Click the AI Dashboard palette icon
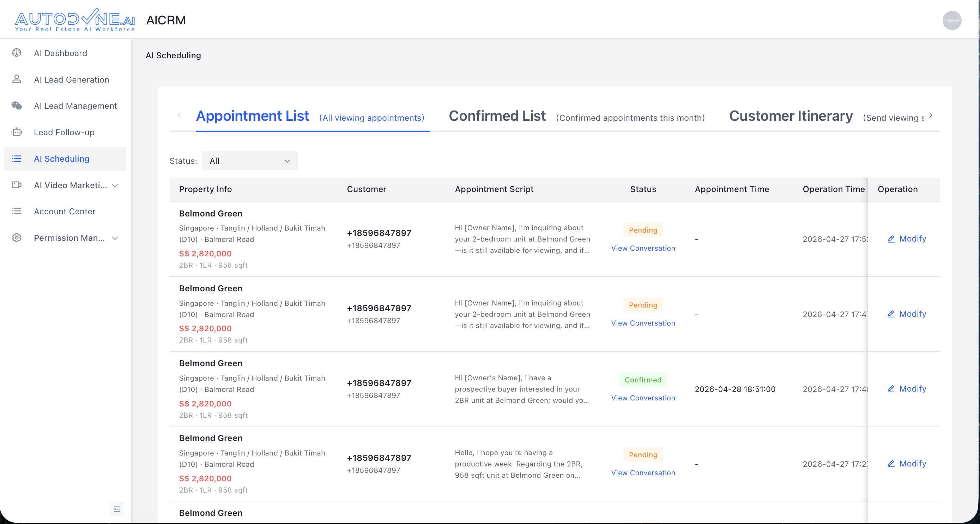980x524 pixels. (17, 53)
